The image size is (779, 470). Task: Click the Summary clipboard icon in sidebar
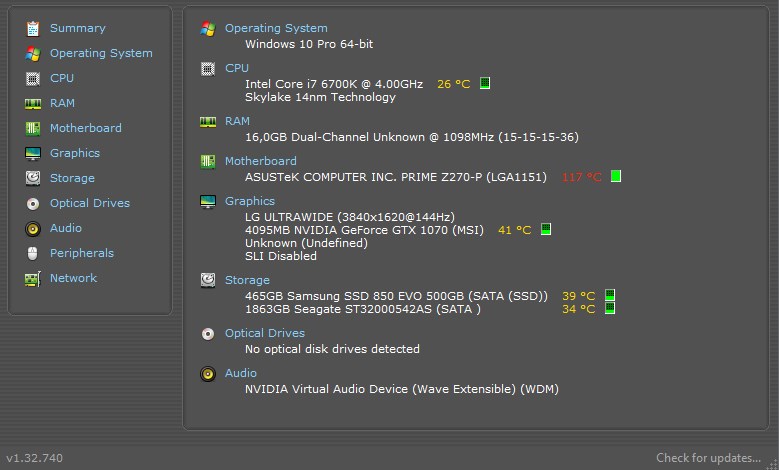pos(33,29)
